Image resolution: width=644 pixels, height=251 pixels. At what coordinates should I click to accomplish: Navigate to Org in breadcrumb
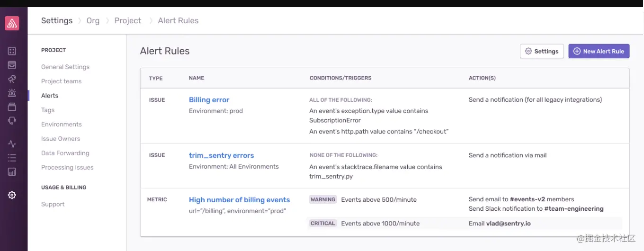point(93,21)
